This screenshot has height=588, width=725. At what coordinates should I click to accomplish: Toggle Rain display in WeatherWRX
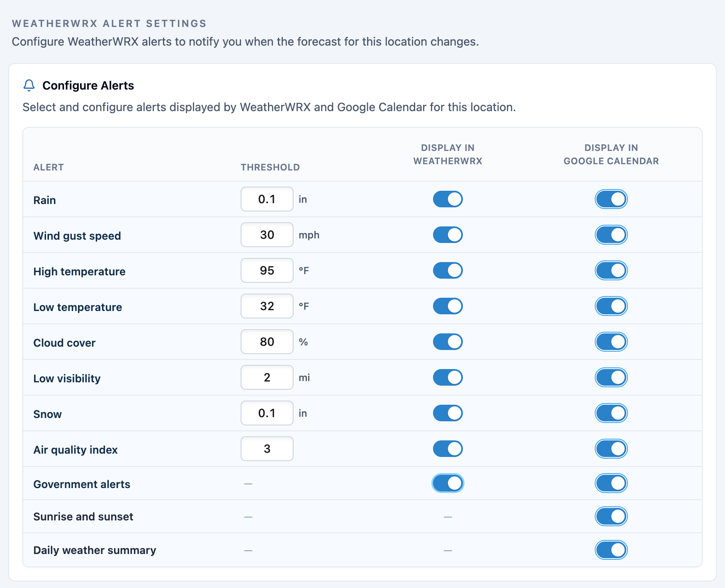tap(448, 199)
